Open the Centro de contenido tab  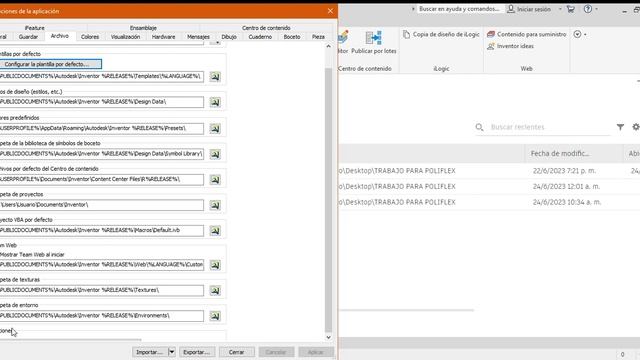[266, 28]
